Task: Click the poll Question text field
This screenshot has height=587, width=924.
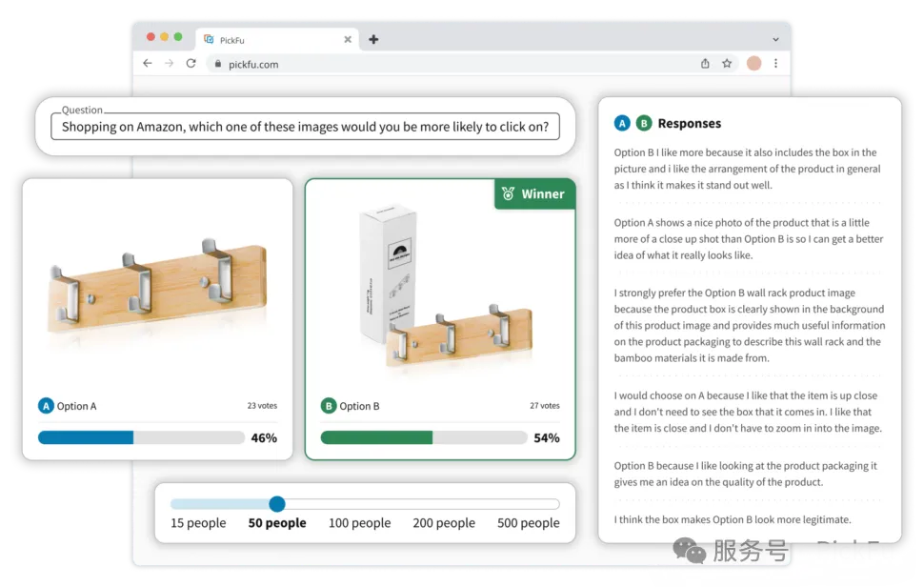Action: (x=305, y=127)
